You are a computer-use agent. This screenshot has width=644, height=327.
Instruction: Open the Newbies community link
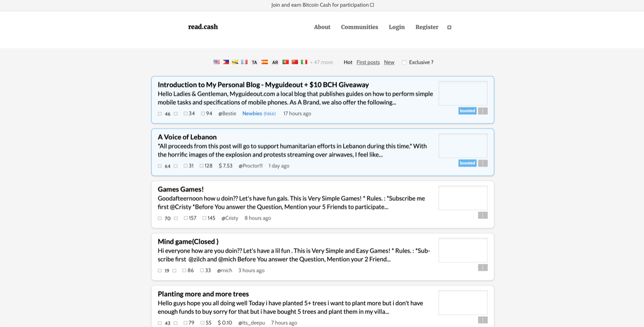(x=259, y=113)
